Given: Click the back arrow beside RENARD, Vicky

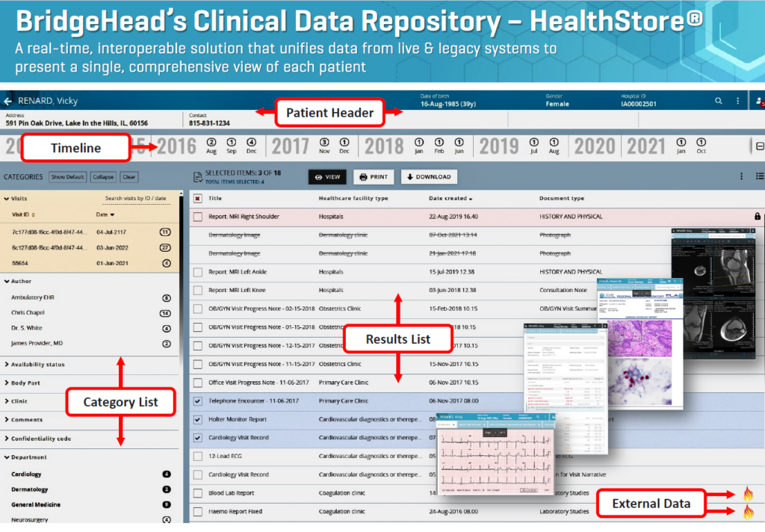Looking at the screenshot, I should click(x=7, y=101).
